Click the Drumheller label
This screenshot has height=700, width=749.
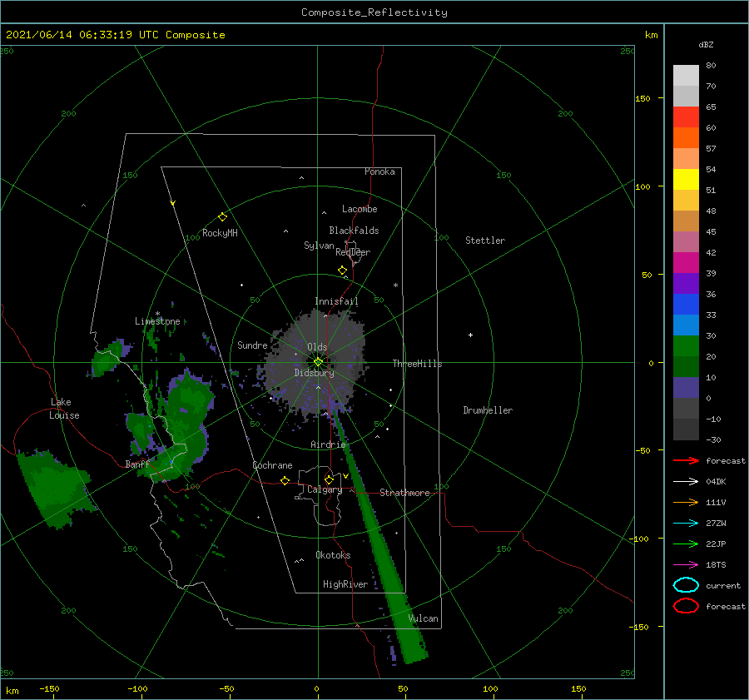pyautogui.click(x=488, y=410)
